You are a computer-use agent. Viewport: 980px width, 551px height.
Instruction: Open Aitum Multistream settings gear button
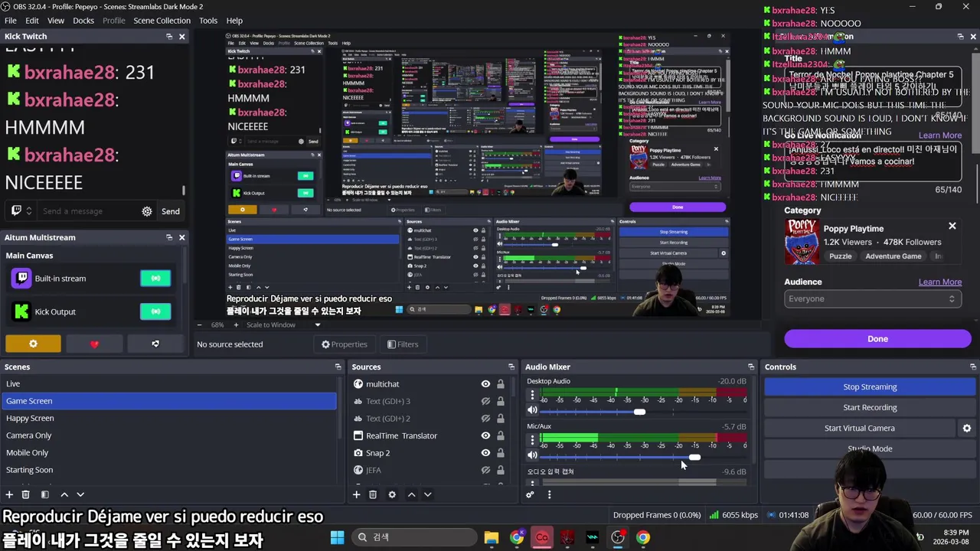[x=33, y=344]
